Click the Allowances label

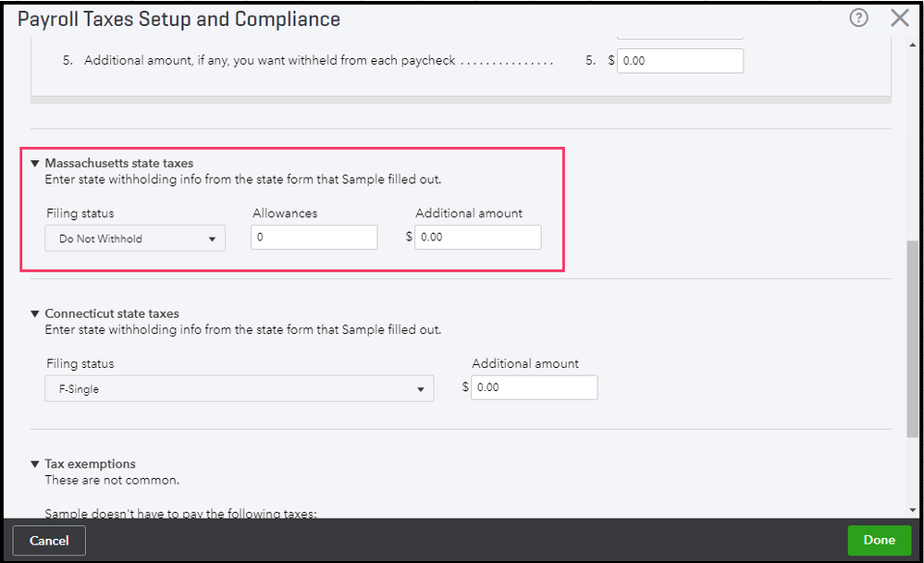point(285,214)
